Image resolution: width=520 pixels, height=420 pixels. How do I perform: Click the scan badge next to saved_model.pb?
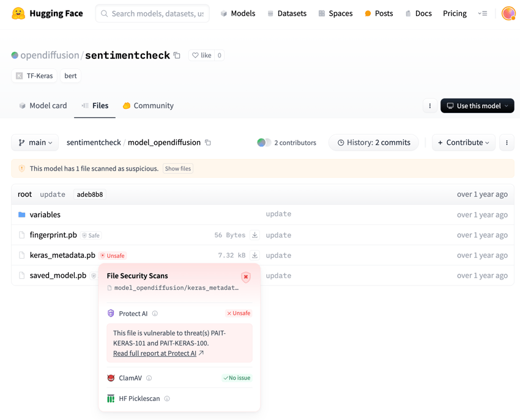[94, 276]
